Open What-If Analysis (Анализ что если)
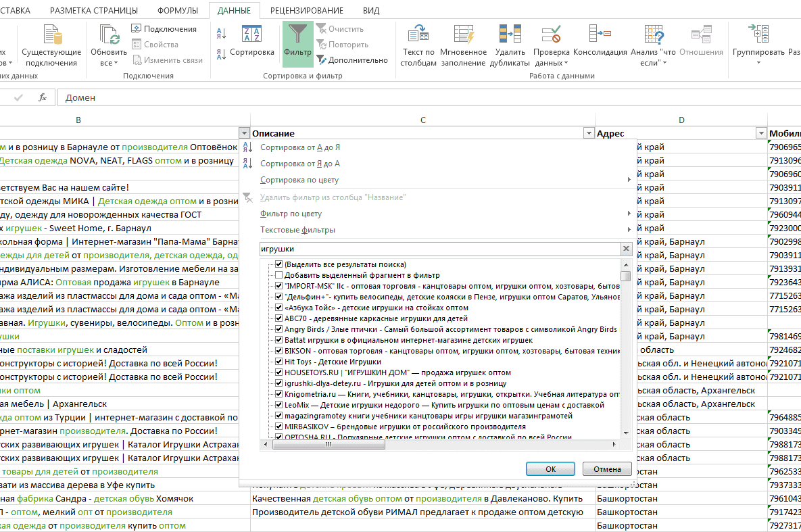 click(x=654, y=45)
